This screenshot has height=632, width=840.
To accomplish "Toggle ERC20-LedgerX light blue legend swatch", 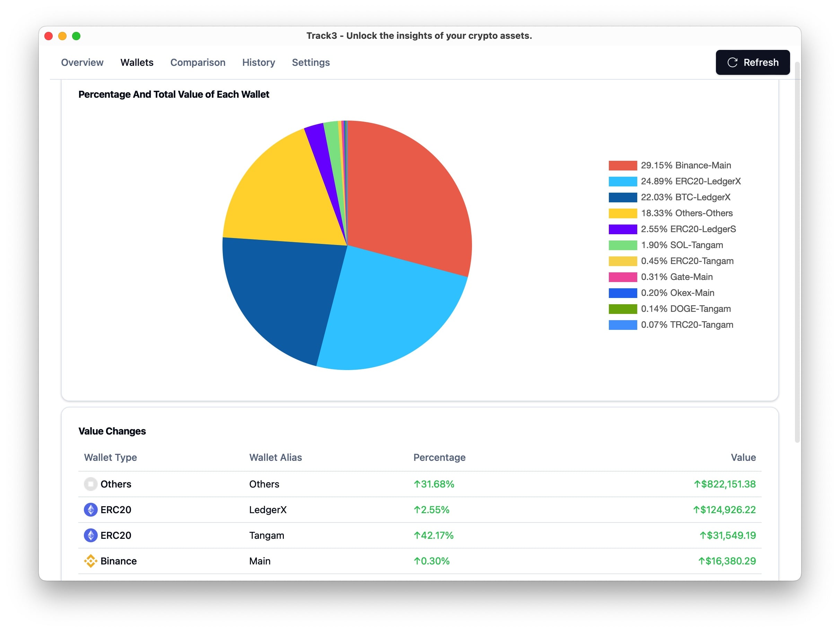I will click(622, 182).
